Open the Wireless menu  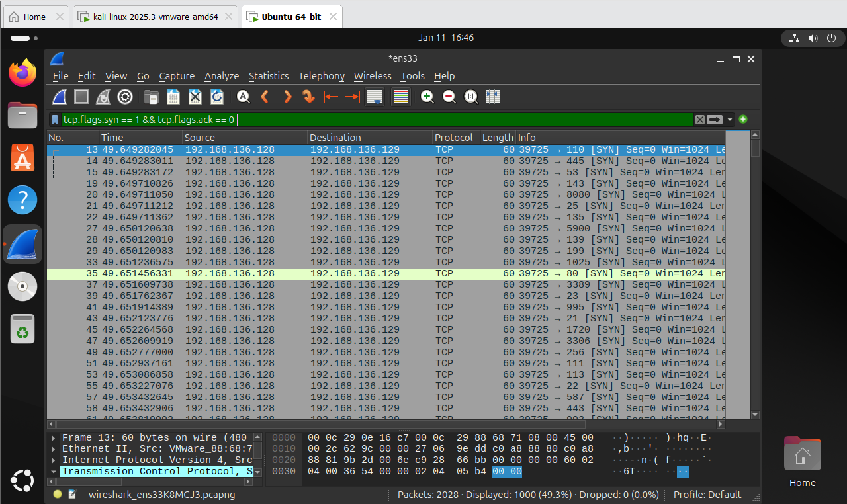point(373,76)
